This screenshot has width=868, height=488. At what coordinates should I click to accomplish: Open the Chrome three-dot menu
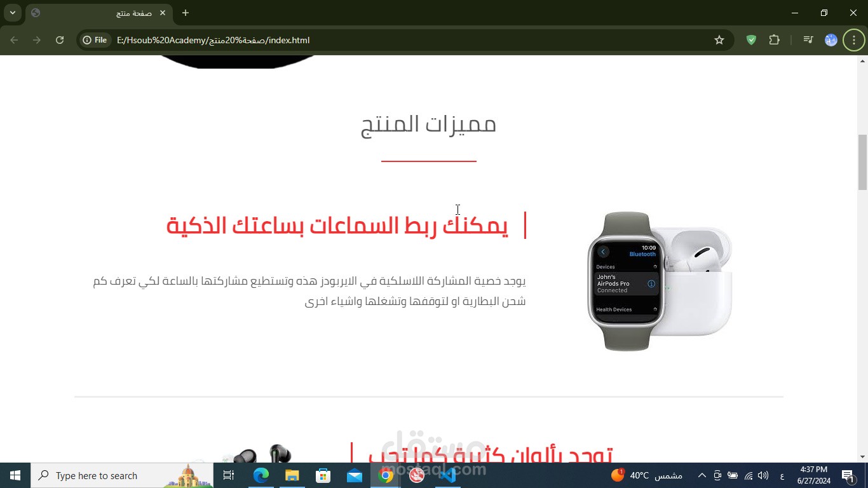point(854,40)
